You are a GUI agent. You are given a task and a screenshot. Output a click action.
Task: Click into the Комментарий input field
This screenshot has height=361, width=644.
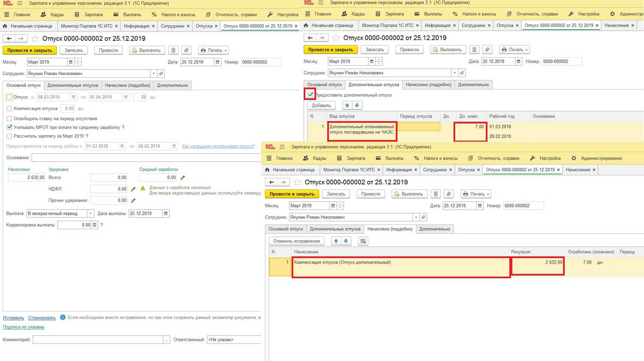point(98,340)
